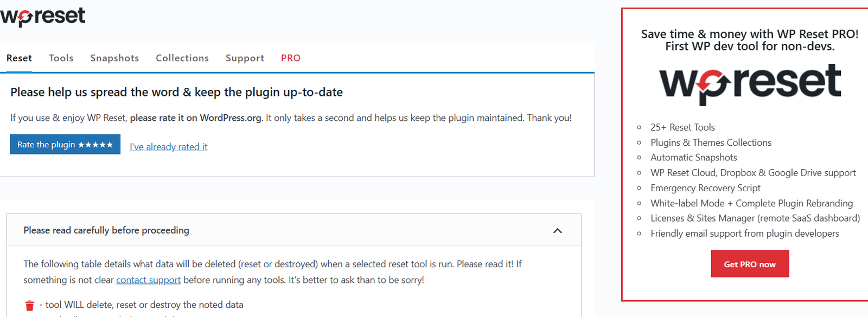Click the "I've already rated it" link

click(x=168, y=146)
